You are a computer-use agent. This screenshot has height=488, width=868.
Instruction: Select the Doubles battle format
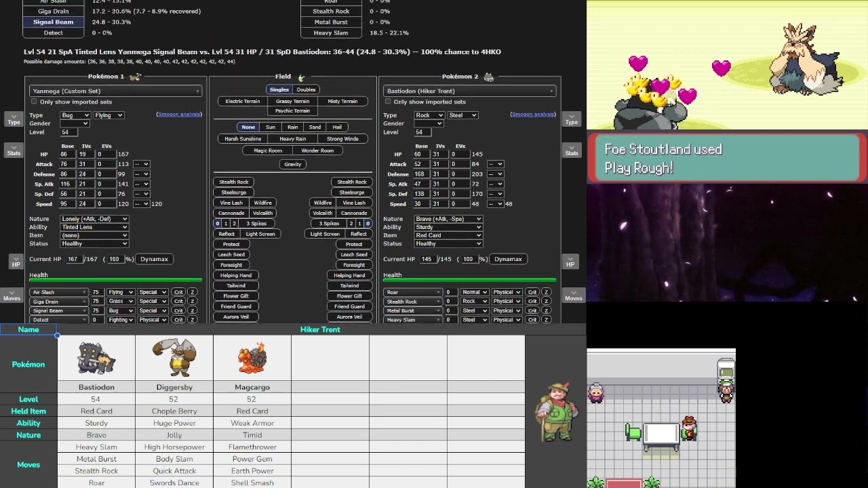[x=306, y=89]
